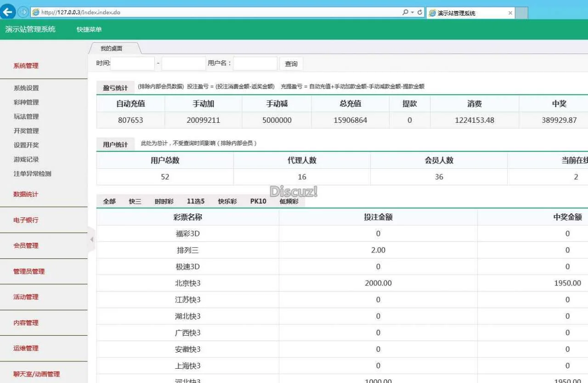Click the address bar search magnifier icon
This screenshot has width=588, height=383.
[405, 12]
